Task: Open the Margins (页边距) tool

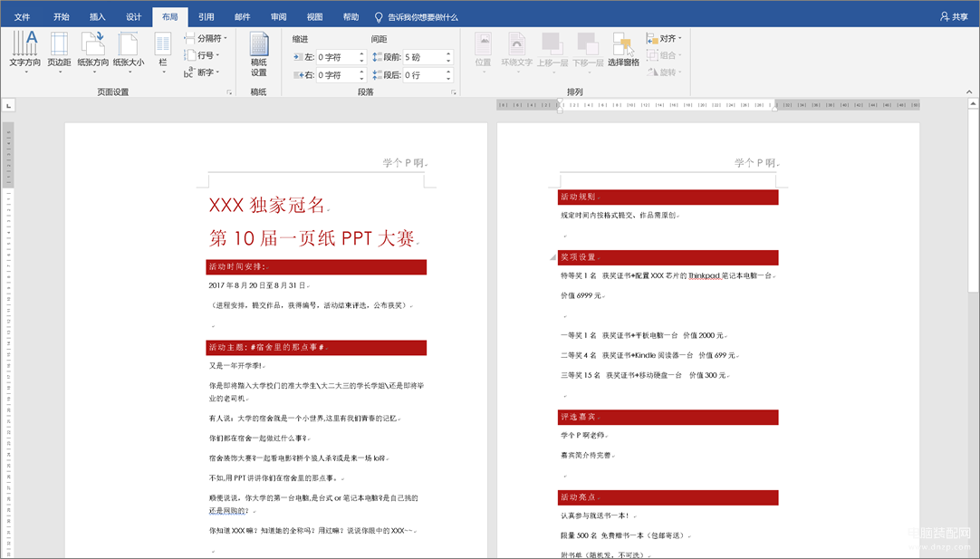Action: [60, 52]
